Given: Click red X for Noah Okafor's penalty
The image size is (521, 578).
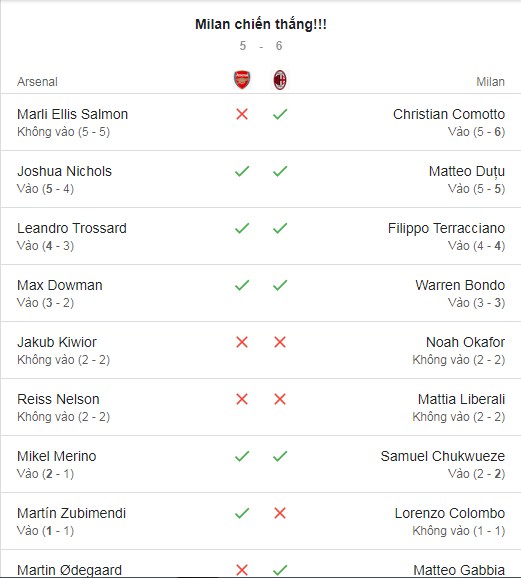Looking at the screenshot, I should coord(280,342).
